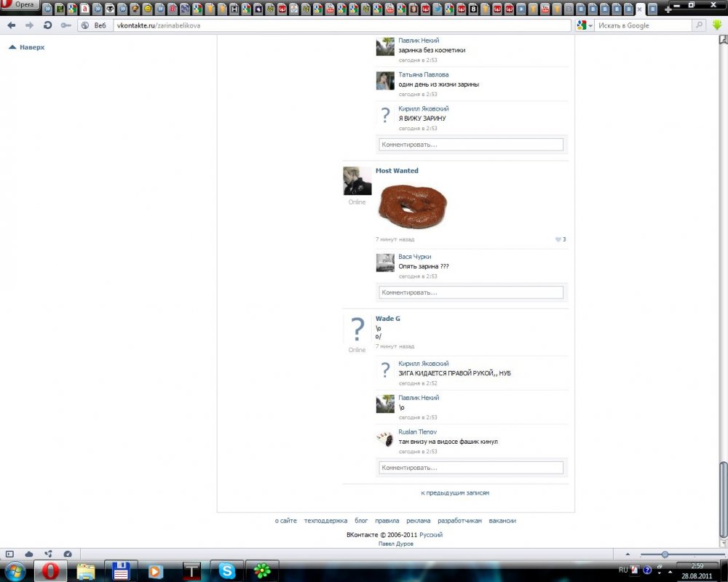728x582 pixels.
Task: Go back to the previous page
Action: click(x=12, y=25)
